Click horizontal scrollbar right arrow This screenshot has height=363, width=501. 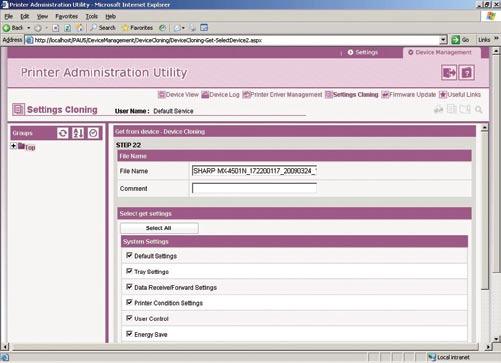tap(488, 347)
